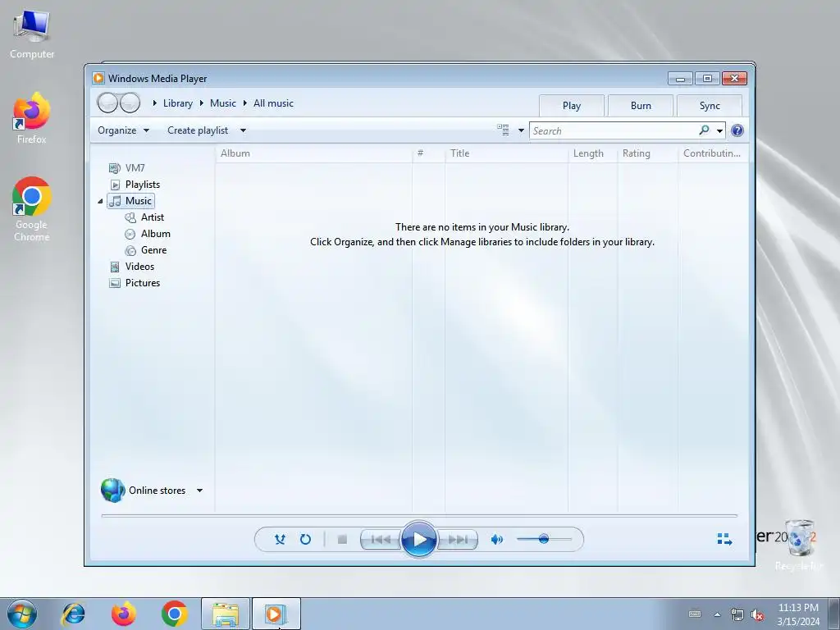Click Create playlist
This screenshot has height=630, width=840.
(x=198, y=130)
